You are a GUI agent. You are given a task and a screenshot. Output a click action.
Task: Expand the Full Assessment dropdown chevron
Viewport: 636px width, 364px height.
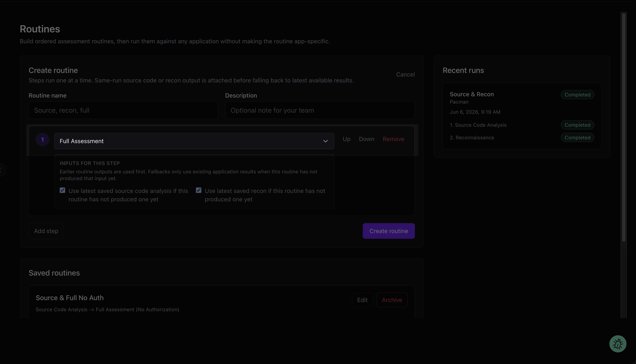[x=325, y=141]
